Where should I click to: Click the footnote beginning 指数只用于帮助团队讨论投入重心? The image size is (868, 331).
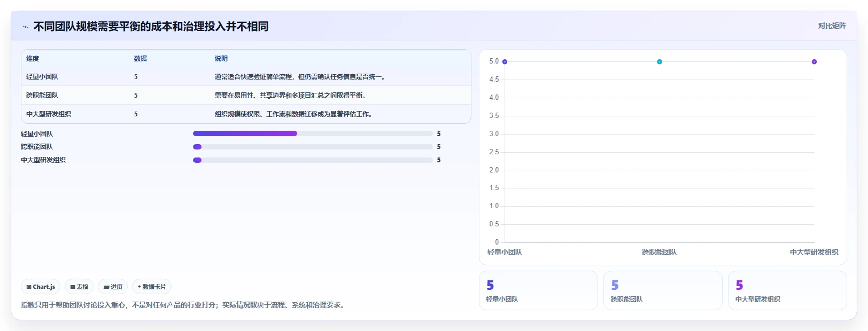(x=184, y=305)
